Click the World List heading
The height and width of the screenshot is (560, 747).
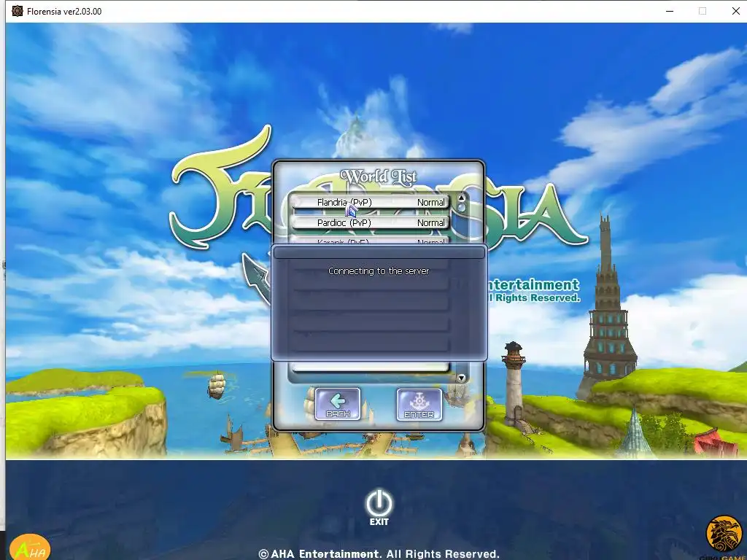379,177
